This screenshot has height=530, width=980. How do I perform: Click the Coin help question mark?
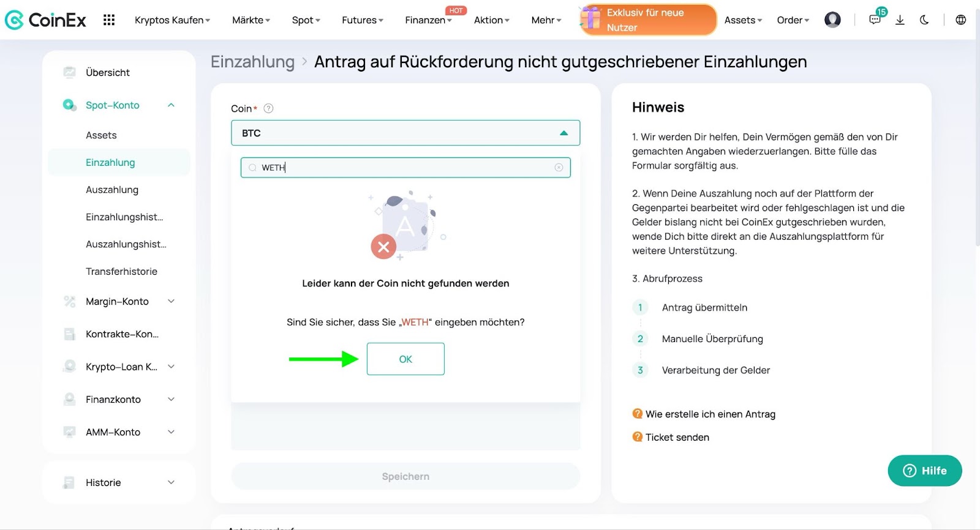(x=268, y=108)
